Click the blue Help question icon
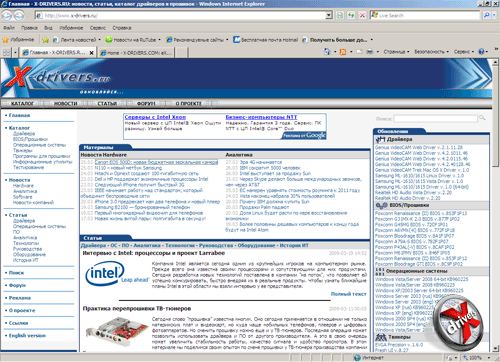The width and height of the screenshot is (500, 362). pos(481,52)
